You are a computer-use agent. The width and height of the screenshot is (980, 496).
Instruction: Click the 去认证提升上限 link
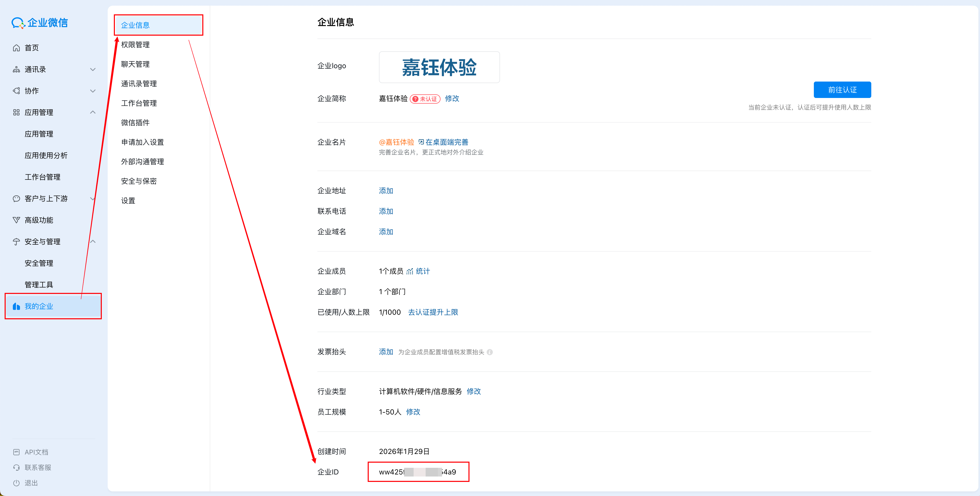[x=433, y=312]
